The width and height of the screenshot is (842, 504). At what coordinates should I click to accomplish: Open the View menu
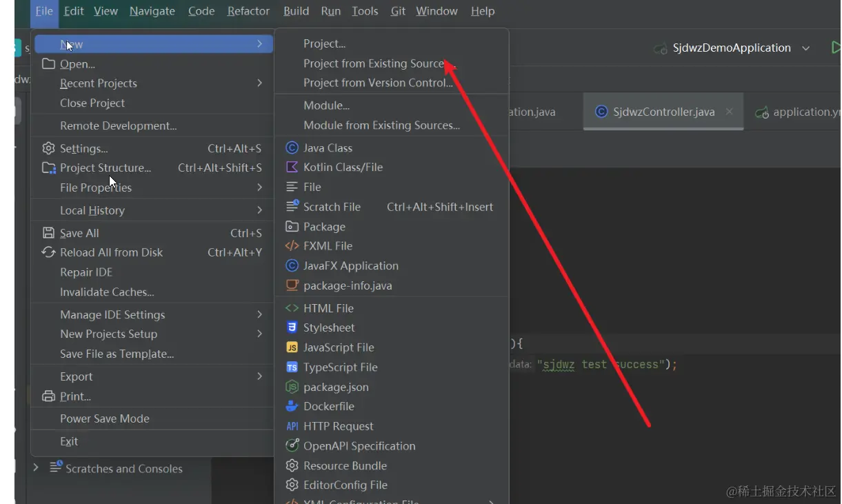(x=106, y=11)
